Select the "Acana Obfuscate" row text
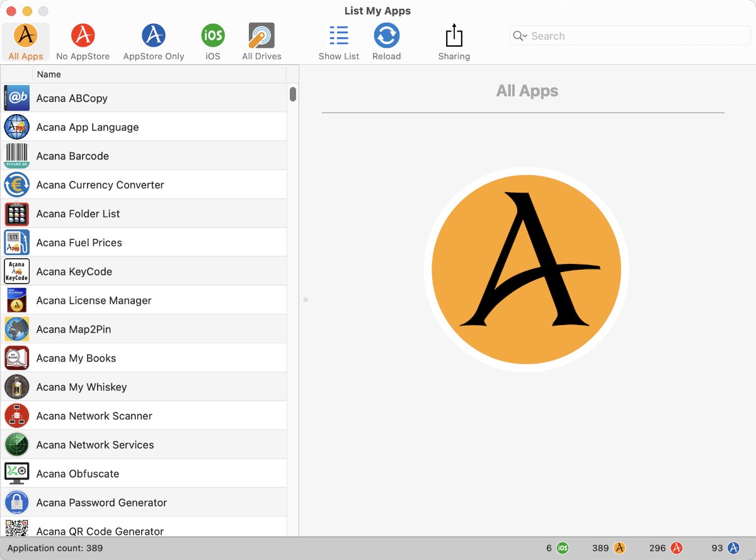The image size is (756, 560). [x=77, y=474]
